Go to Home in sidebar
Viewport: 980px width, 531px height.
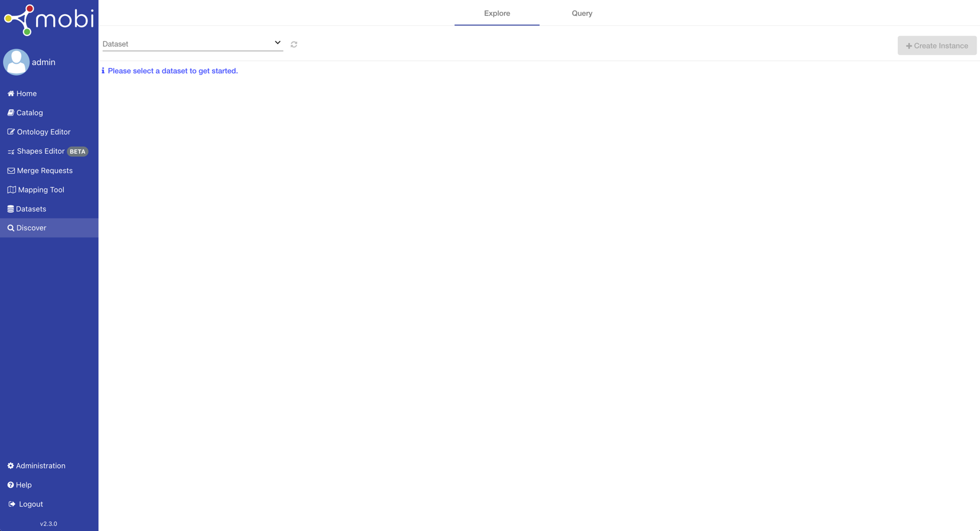(49, 93)
